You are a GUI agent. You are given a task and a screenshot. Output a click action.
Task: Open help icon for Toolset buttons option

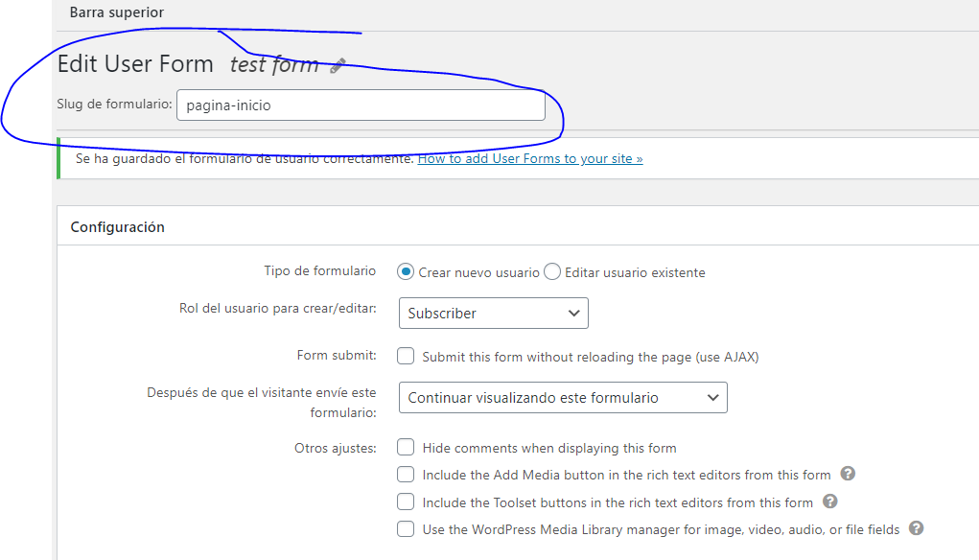(x=829, y=502)
